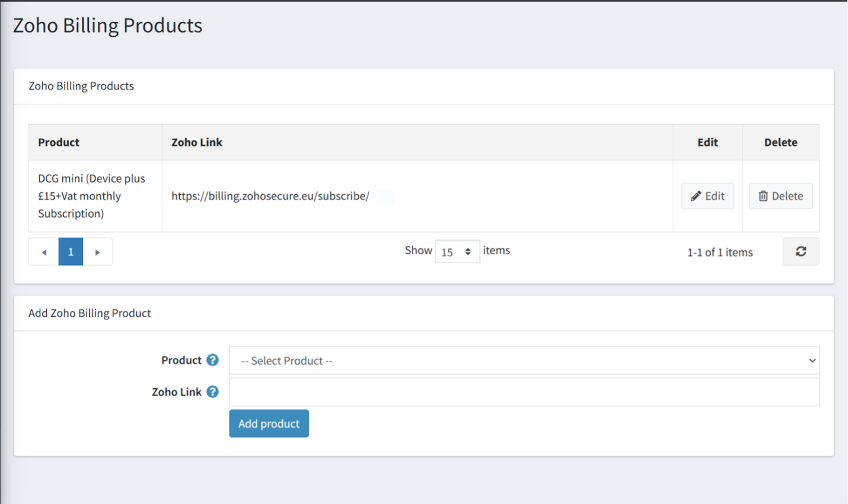Click the Edit column header
Viewport: 848px width, 504px height.
[x=707, y=142]
